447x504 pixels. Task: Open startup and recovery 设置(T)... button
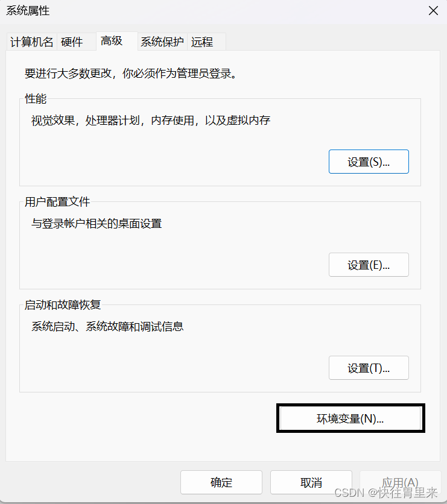tap(369, 368)
